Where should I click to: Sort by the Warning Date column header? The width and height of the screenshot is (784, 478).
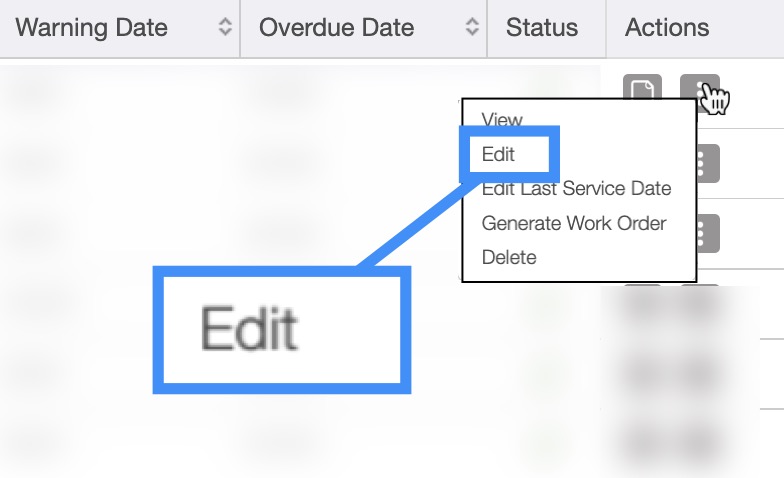(x=92, y=28)
